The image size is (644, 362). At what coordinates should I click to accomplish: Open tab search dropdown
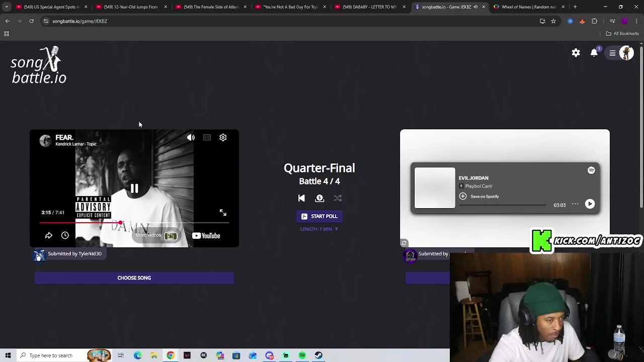click(x=6, y=7)
